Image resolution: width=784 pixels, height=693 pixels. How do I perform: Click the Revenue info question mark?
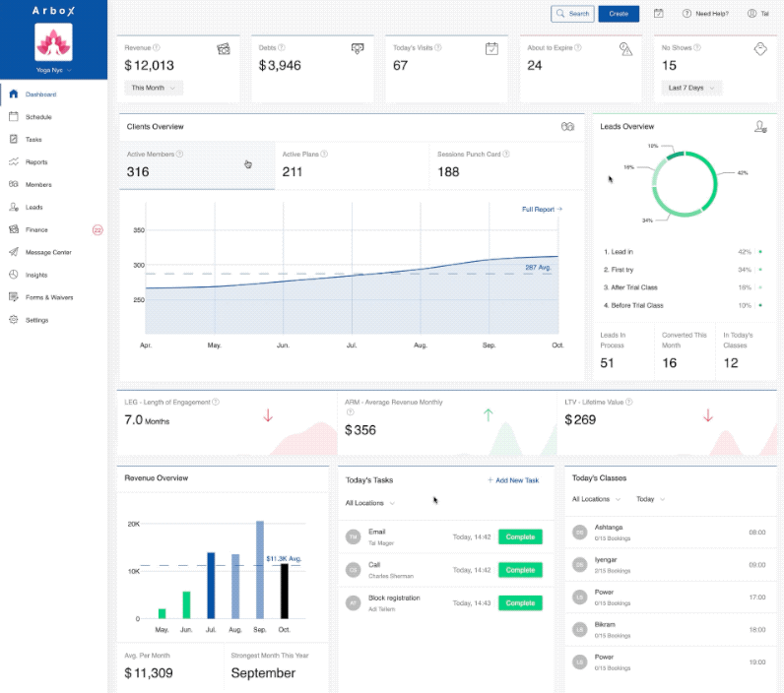pos(157,47)
